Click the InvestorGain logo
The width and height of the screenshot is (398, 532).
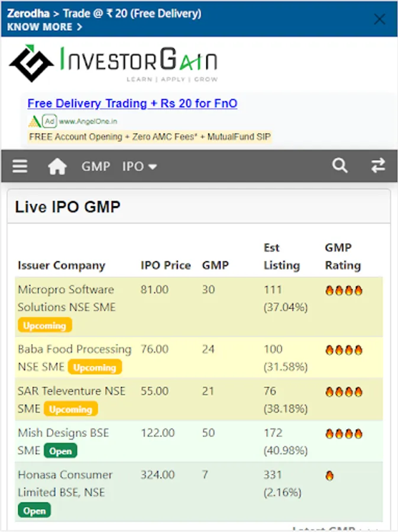(x=113, y=63)
